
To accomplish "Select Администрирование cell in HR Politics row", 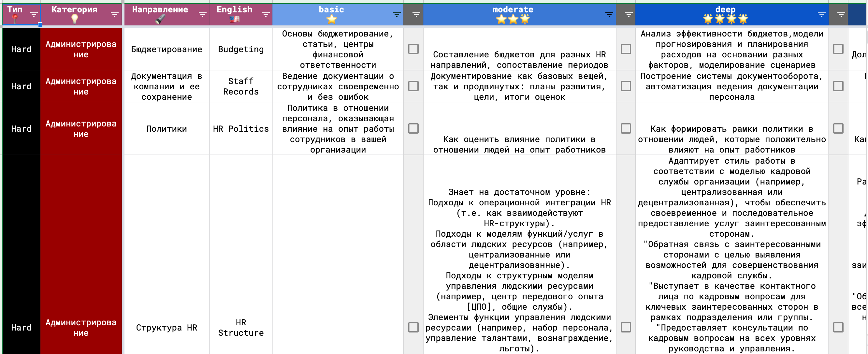I will tap(81, 128).
